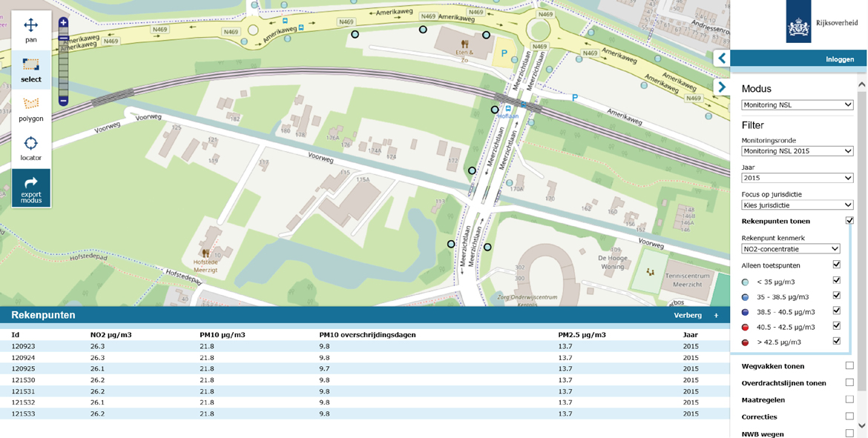Click the PM10 overschrijdingsdagen column header

point(368,335)
